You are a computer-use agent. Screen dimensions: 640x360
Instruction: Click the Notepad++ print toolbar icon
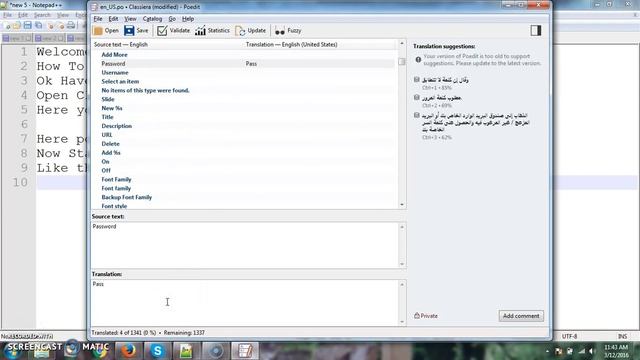coord(71,26)
